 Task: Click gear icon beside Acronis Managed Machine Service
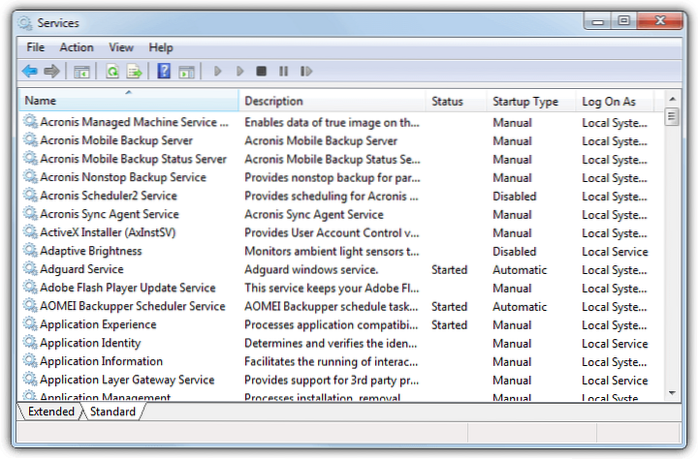(x=30, y=121)
